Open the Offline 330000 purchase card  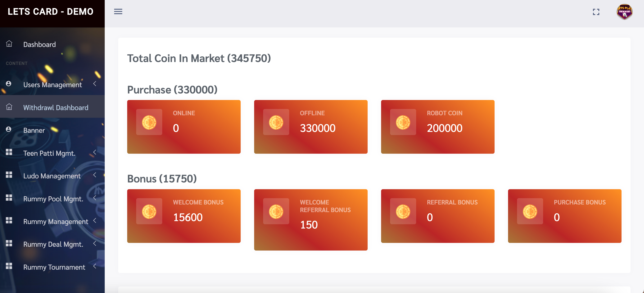tap(311, 127)
